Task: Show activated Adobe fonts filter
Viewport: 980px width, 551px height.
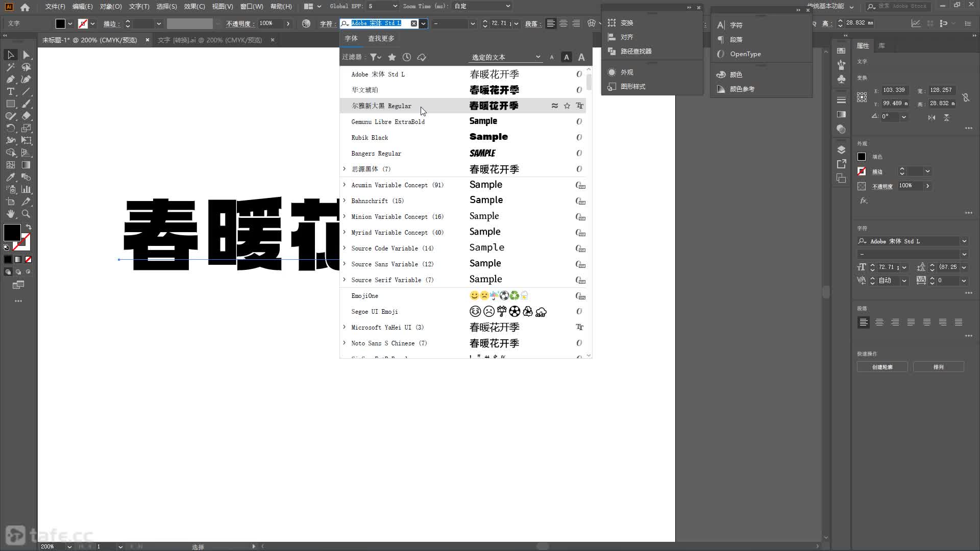Action: pos(422,57)
